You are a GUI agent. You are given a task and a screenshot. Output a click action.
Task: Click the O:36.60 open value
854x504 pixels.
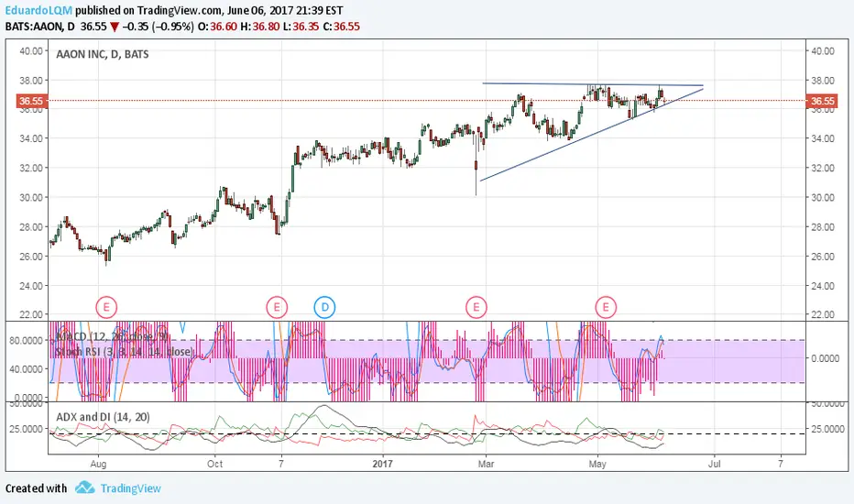(217, 27)
